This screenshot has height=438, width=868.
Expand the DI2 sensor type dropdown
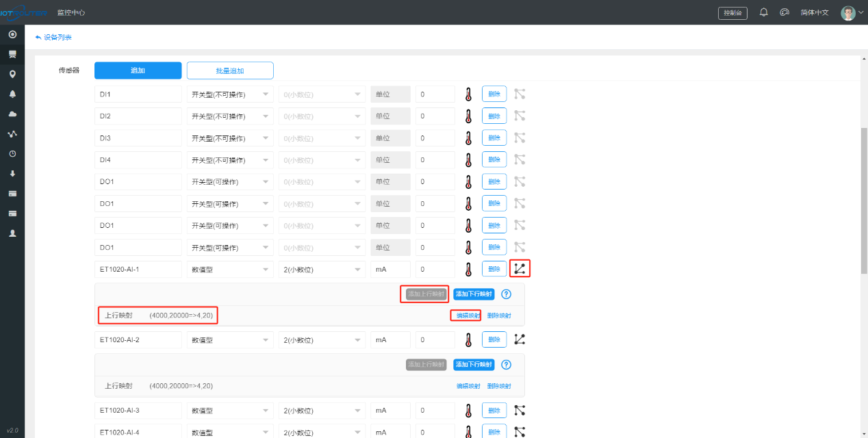pos(229,116)
